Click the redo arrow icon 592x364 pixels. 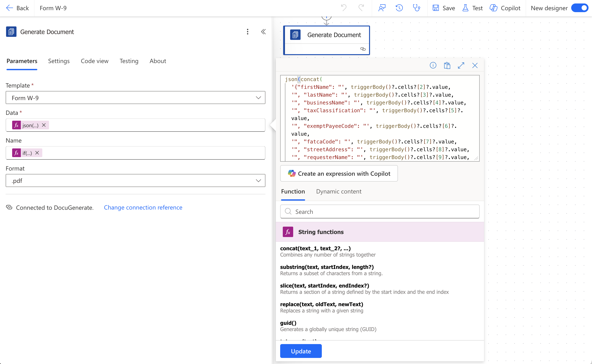[x=361, y=8]
